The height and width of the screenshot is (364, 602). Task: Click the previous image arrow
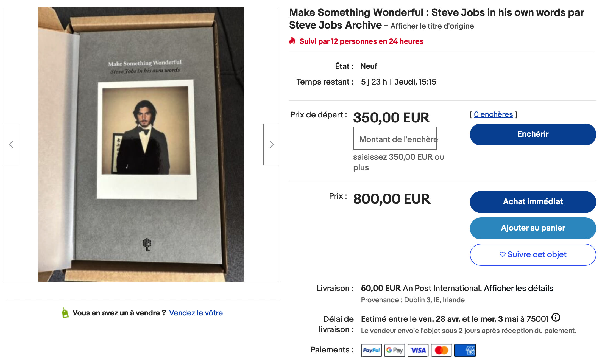[12, 144]
